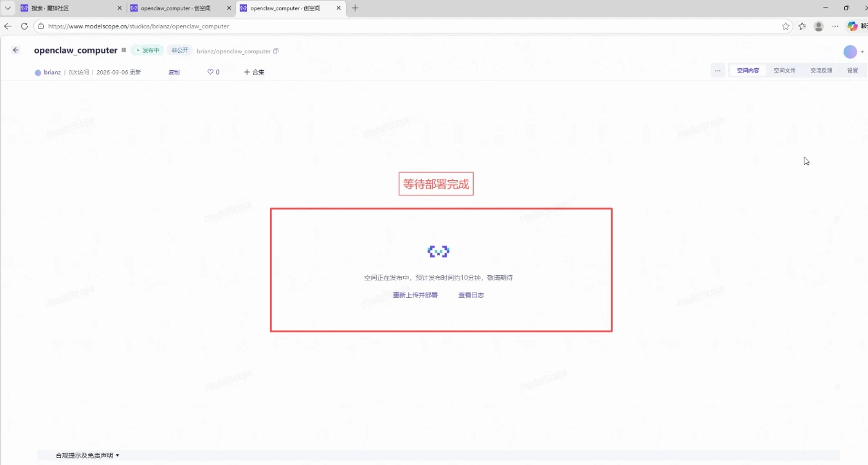Click the 重新上传并部署 link
Image resolution: width=868 pixels, height=465 pixels.
pyautogui.click(x=415, y=295)
